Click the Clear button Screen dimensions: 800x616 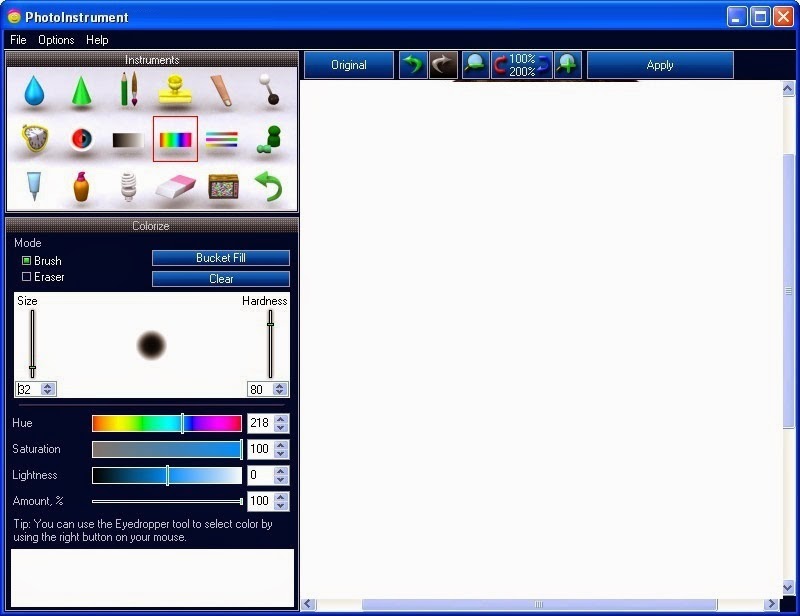220,279
